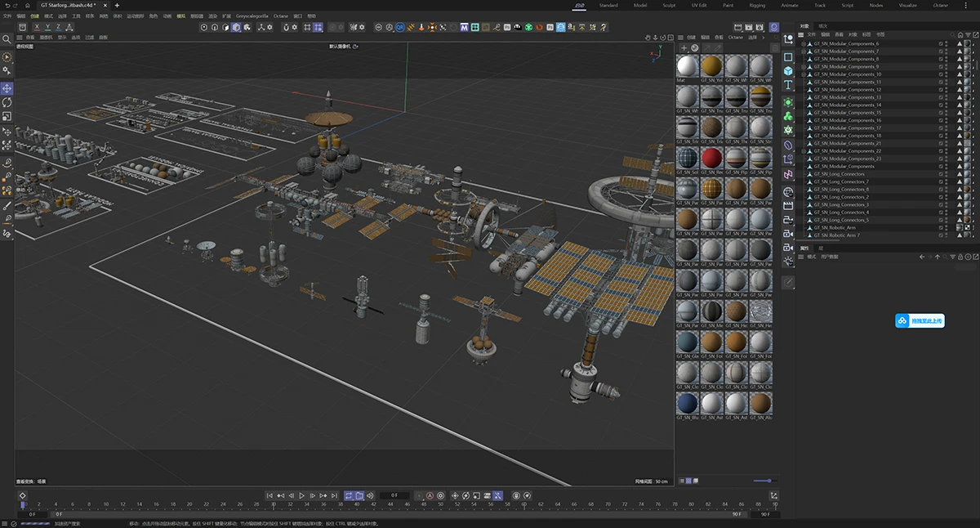Click the create new material plus icon
Viewport: 980px width, 528px height.
pos(684,48)
